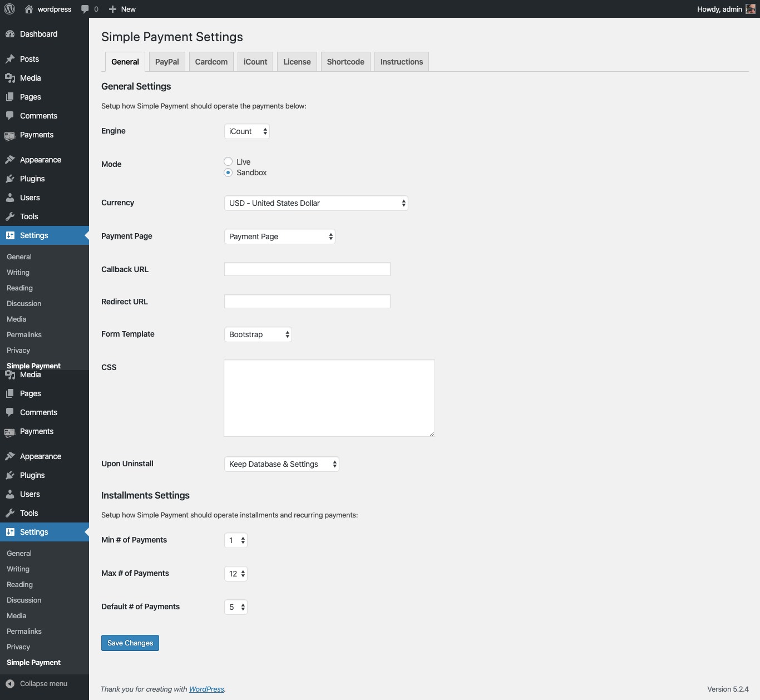
Task: Open the Min # of Payments dropdown
Action: (x=236, y=540)
